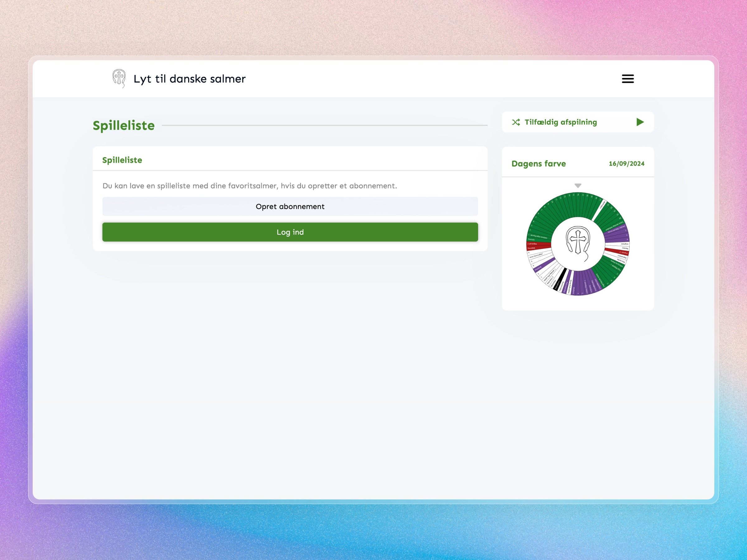Click the Dagens farve panel header
Viewport: 747px width, 560px height.
[x=538, y=163]
